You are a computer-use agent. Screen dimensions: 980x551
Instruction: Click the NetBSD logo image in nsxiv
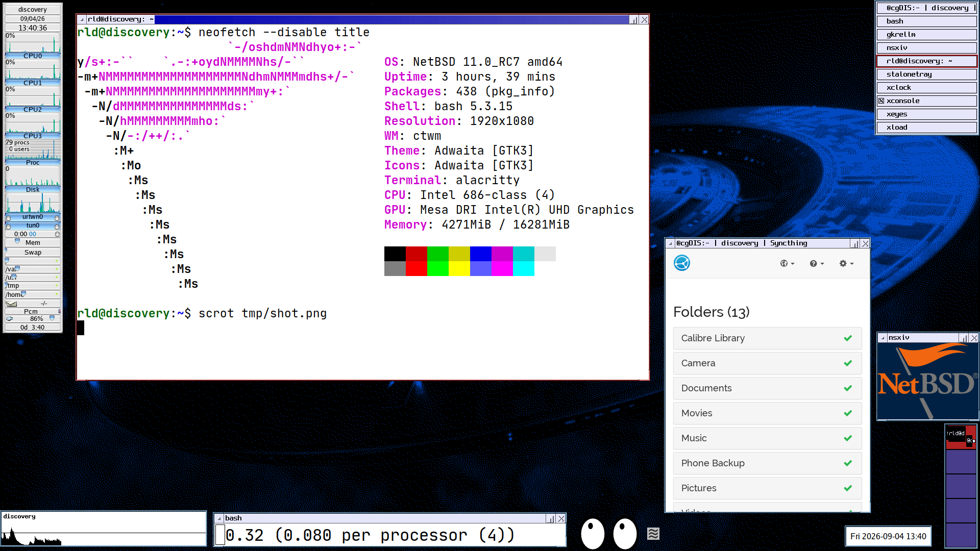927,381
